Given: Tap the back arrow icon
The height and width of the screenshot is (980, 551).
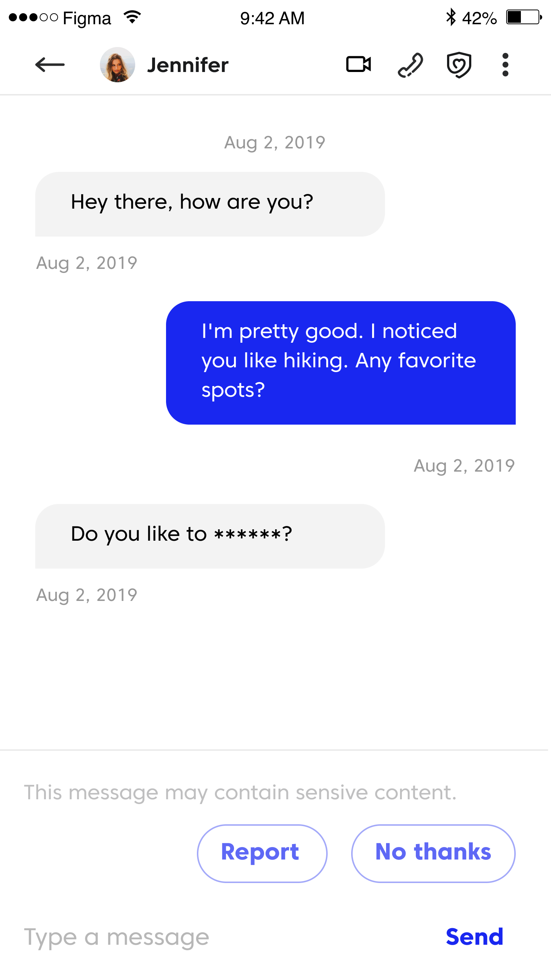Looking at the screenshot, I should pyautogui.click(x=50, y=65).
